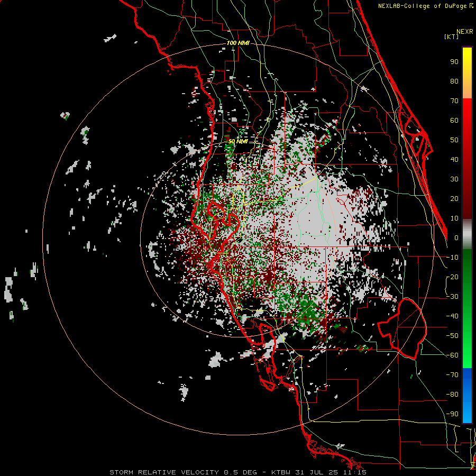Viewport: 476px width, 476px height.
Task: Click the positive 20 knot scale value
Action: pos(454,199)
